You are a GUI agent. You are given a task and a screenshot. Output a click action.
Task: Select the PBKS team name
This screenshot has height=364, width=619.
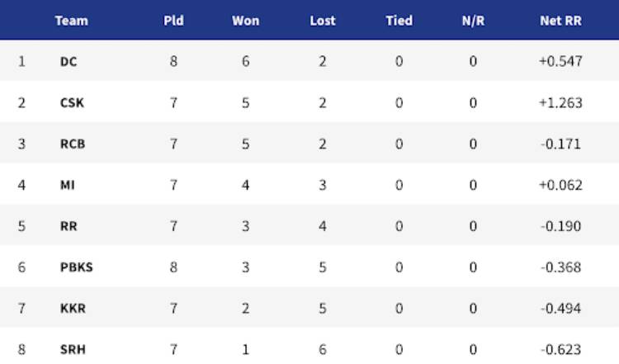77,267
